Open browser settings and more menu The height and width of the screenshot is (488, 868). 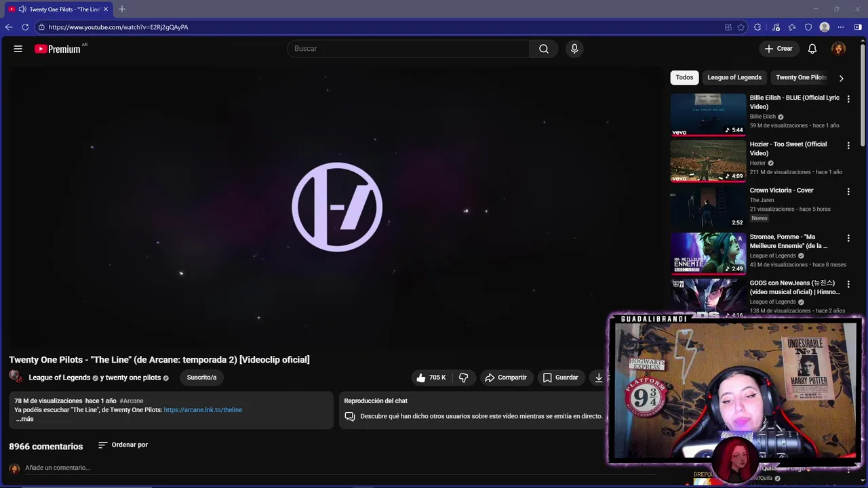841,27
